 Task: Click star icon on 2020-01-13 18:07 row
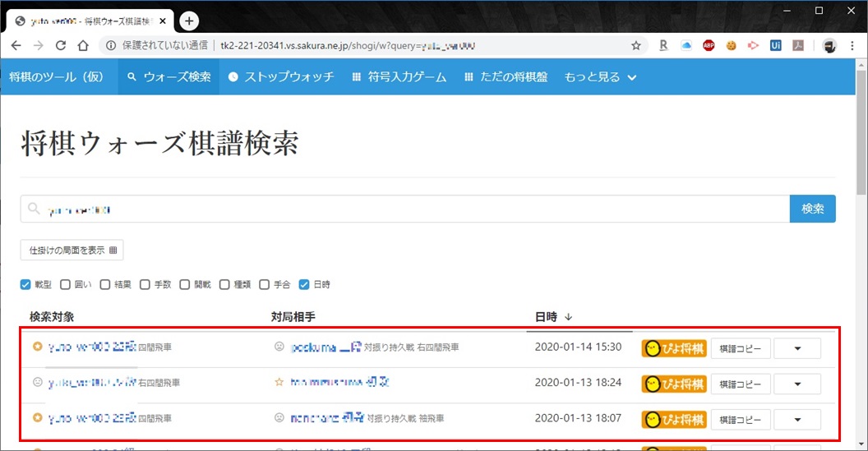pos(37,417)
